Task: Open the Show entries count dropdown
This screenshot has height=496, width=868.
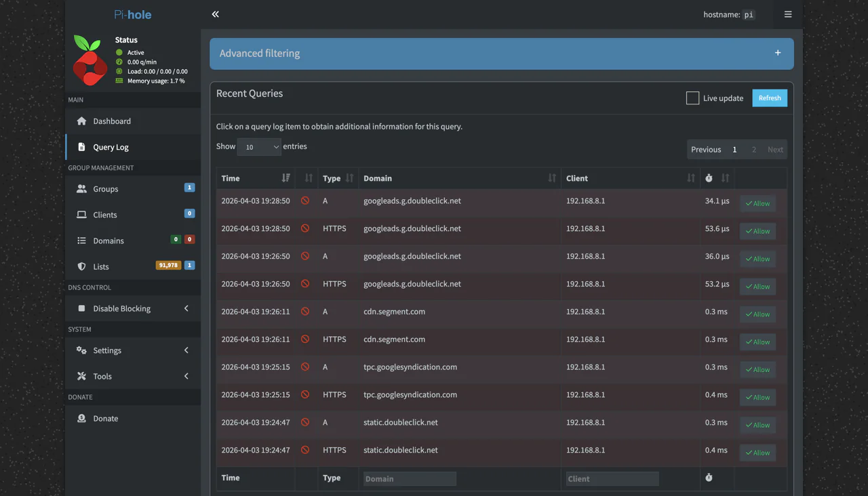Action: click(x=259, y=147)
